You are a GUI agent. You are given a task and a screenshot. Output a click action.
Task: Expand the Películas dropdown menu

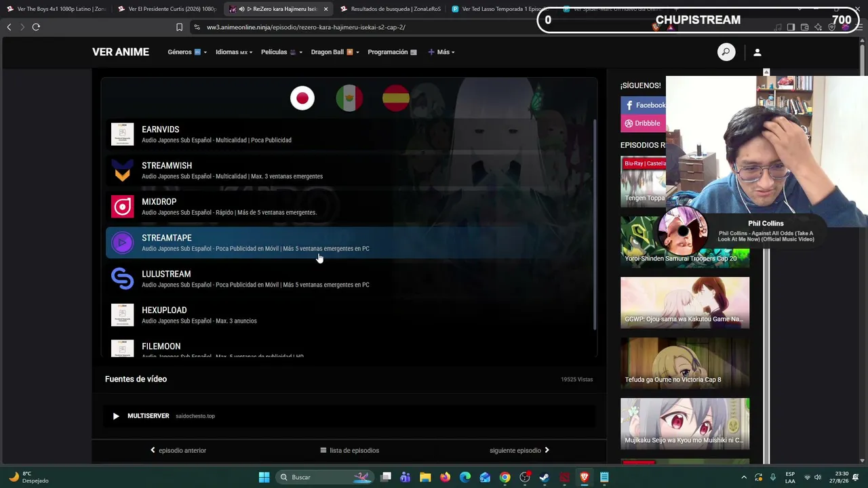point(281,52)
